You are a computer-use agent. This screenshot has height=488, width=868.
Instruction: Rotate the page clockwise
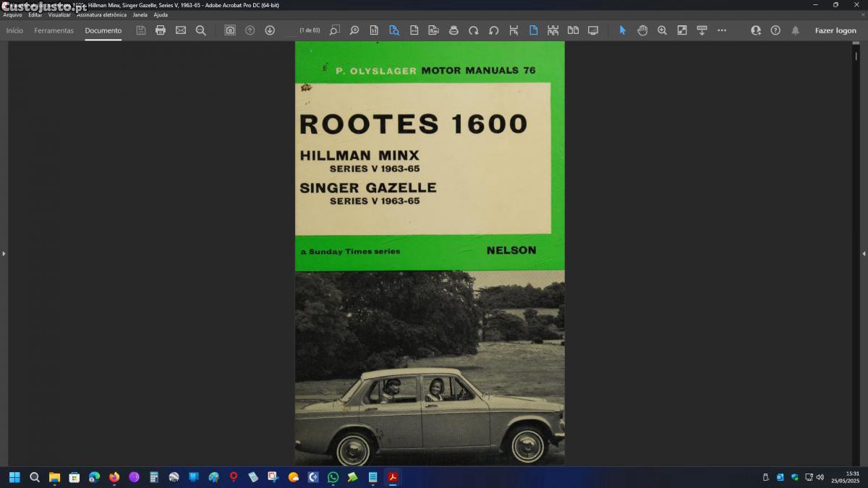[474, 30]
